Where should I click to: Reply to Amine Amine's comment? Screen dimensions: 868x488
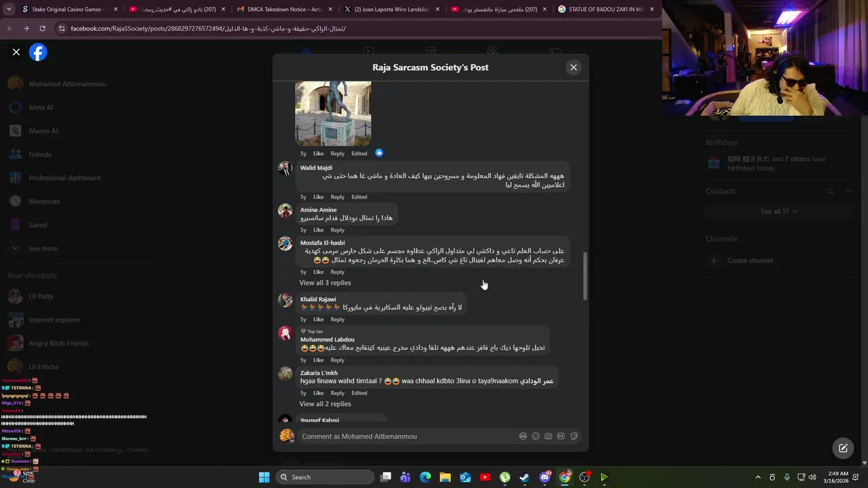pyautogui.click(x=337, y=230)
